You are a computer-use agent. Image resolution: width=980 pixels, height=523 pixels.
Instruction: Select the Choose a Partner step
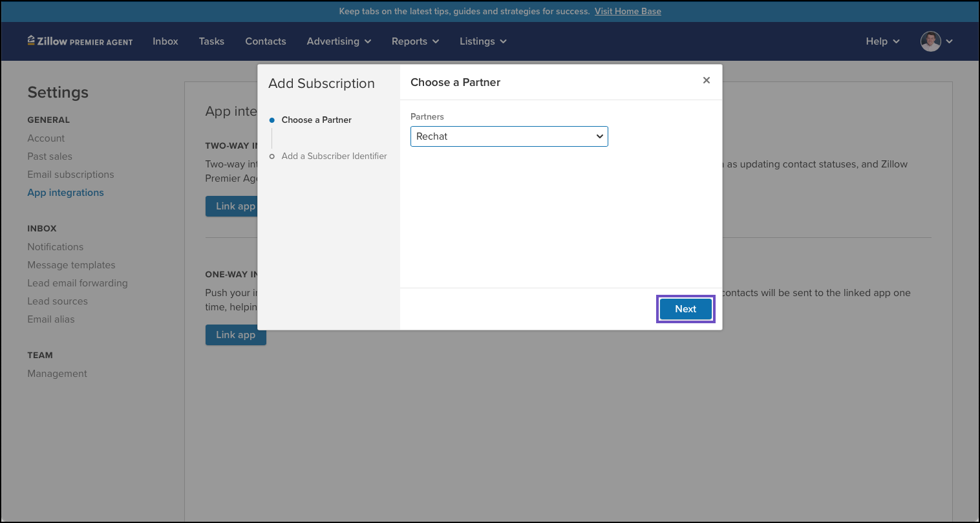316,120
